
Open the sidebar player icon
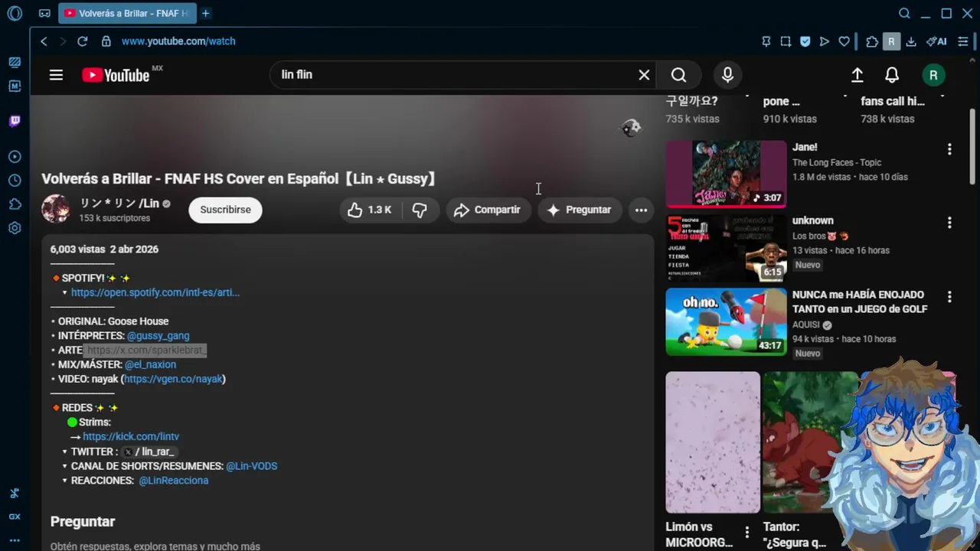click(15, 157)
